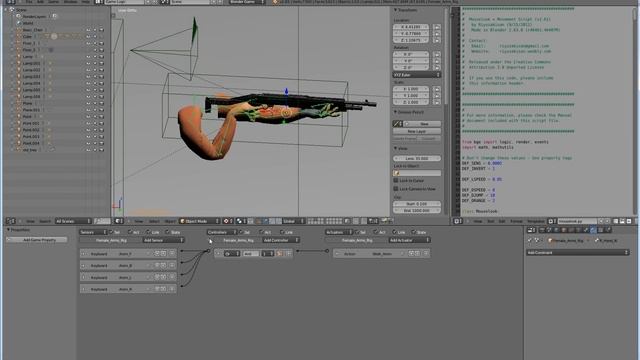Browse text datablocks icon beside Mouselook.py
Viewport: 640px width, 360px height.
551,221
